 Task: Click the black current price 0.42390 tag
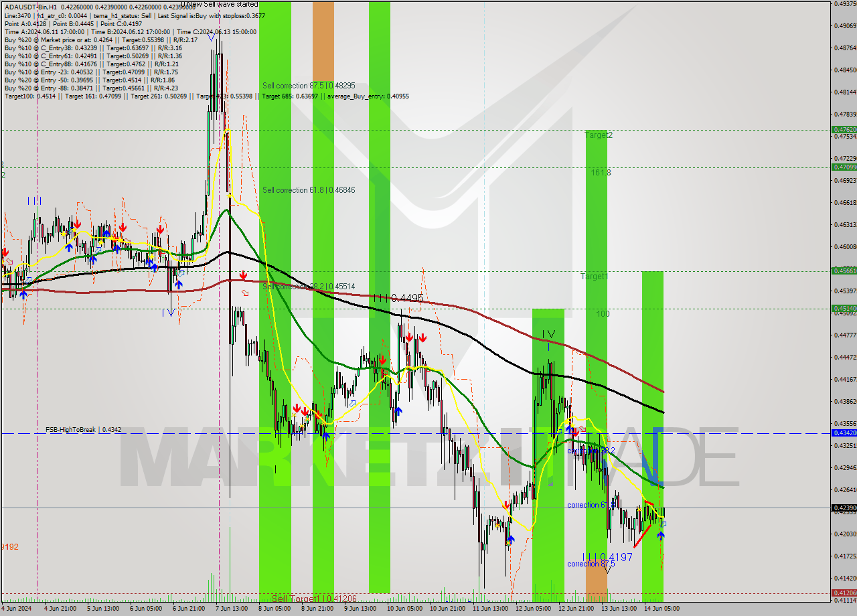[844, 508]
